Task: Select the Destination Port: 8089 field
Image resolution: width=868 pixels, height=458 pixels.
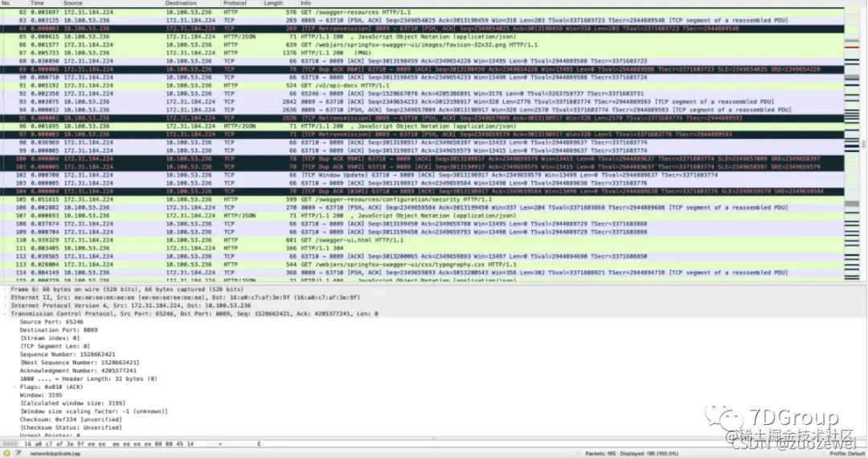Action: 59,330
